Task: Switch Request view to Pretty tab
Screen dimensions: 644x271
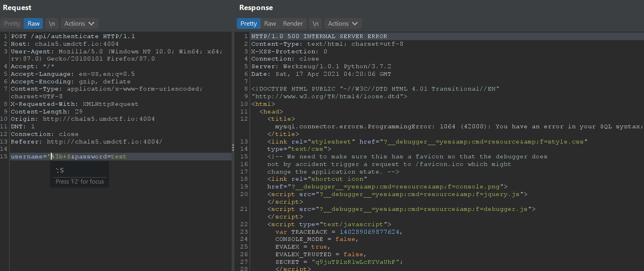Action: pyautogui.click(x=12, y=24)
